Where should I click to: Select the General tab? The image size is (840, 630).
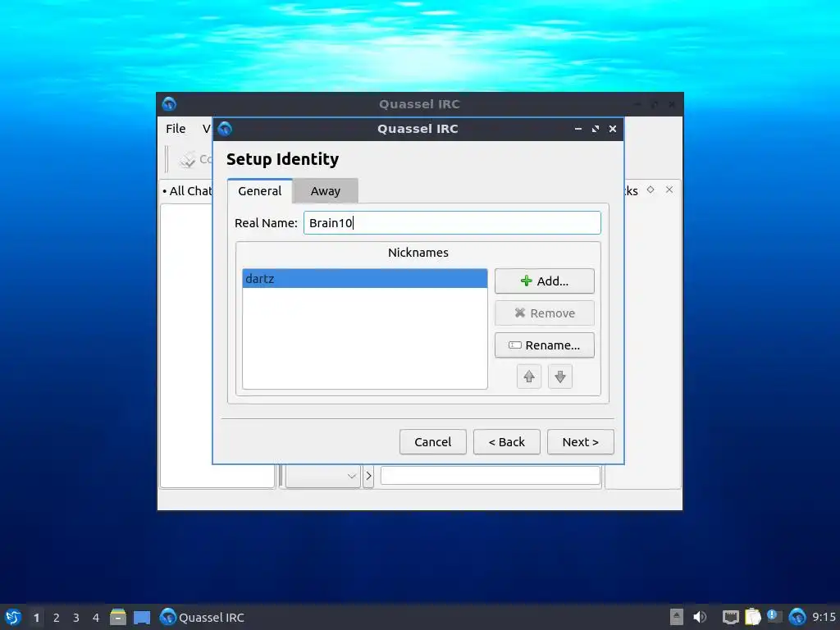click(260, 190)
